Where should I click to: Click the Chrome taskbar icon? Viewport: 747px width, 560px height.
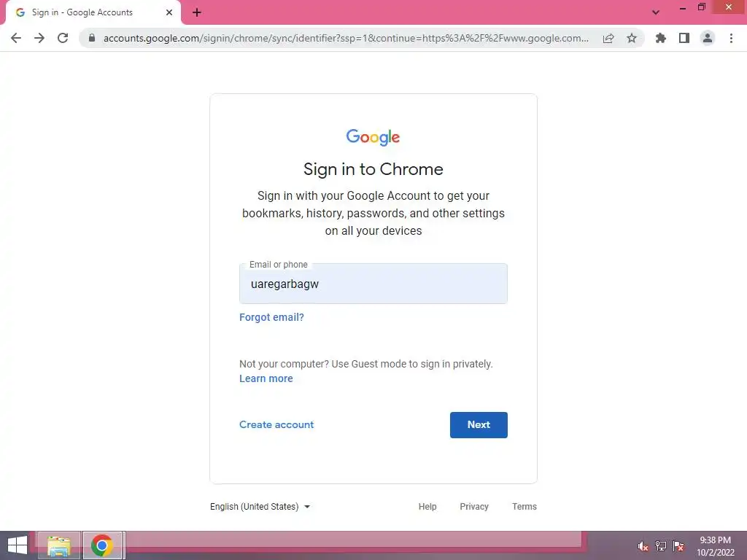click(x=102, y=545)
